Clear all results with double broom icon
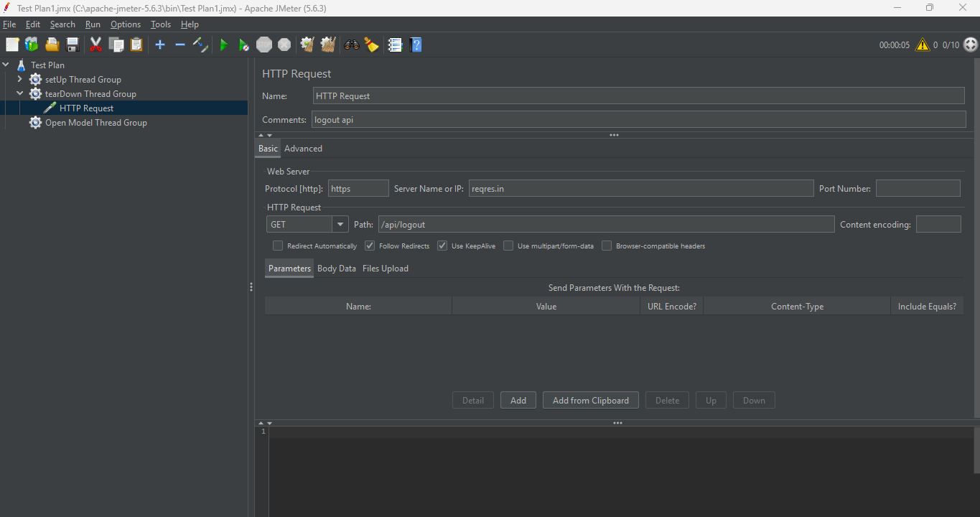This screenshot has width=980, height=517. (x=328, y=45)
